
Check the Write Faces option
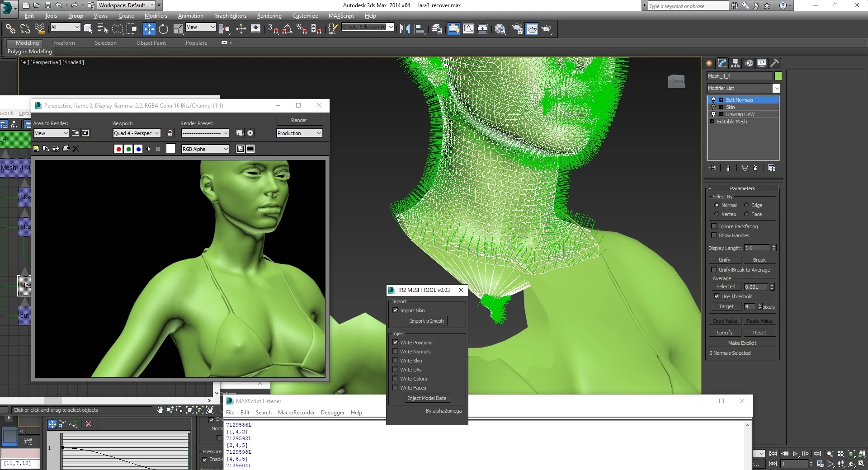pyautogui.click(x=396, y=388)
